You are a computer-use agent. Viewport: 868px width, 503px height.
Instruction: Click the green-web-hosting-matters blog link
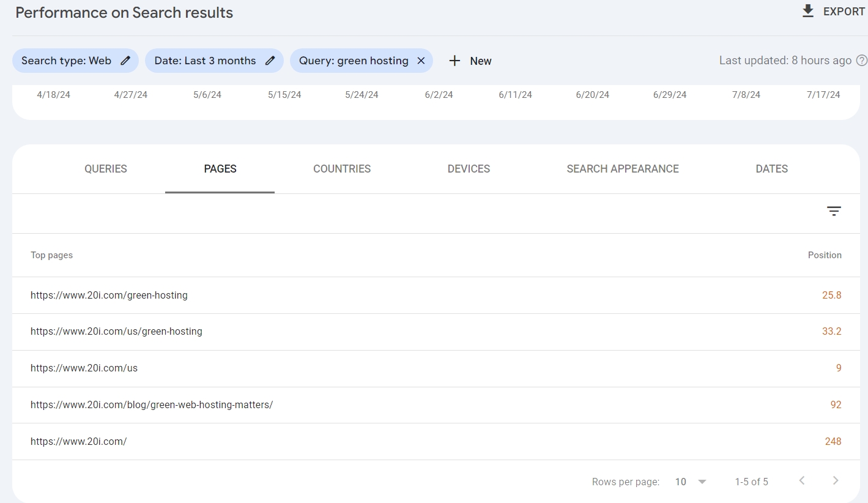[152, 404]
